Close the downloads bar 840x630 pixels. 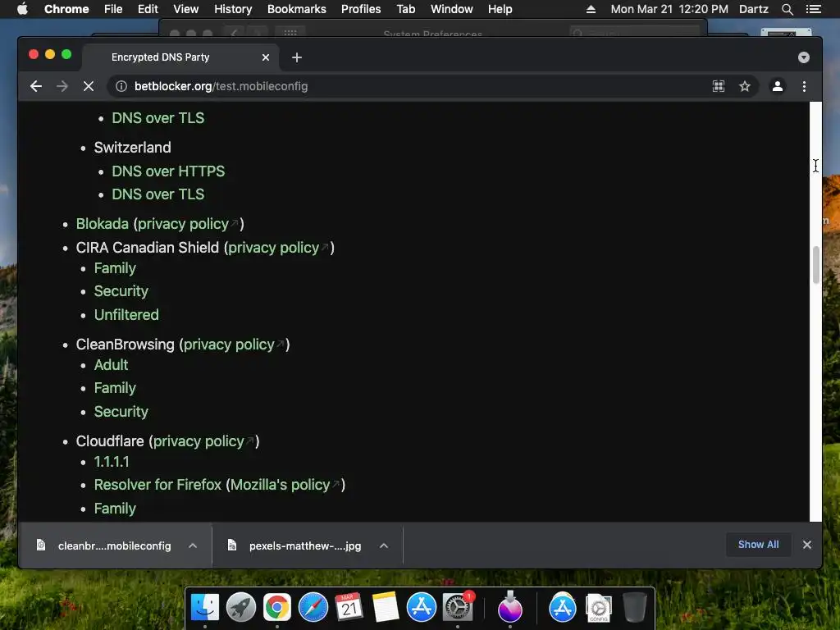[807, 545]
